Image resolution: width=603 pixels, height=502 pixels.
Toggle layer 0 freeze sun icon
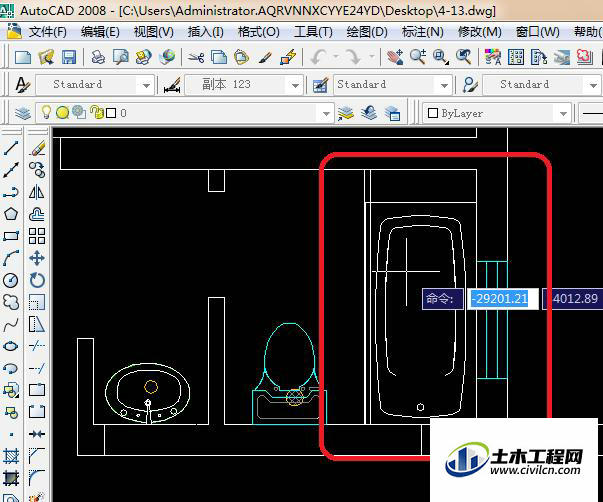point(62,113)
